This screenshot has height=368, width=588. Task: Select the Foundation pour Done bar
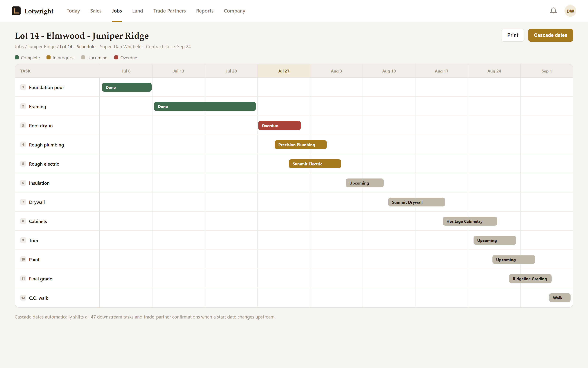tap(127, 87)
